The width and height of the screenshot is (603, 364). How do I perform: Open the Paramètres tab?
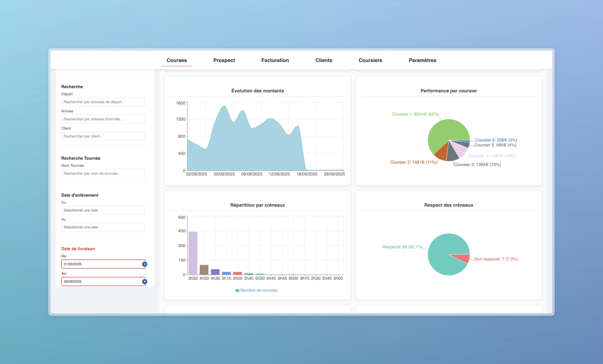[422, 60]
